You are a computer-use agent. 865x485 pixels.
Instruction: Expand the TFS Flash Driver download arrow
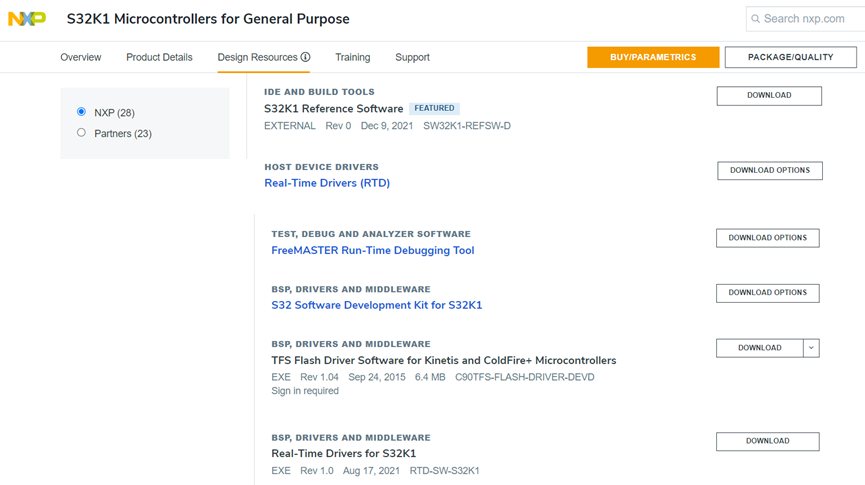point(811,348)
